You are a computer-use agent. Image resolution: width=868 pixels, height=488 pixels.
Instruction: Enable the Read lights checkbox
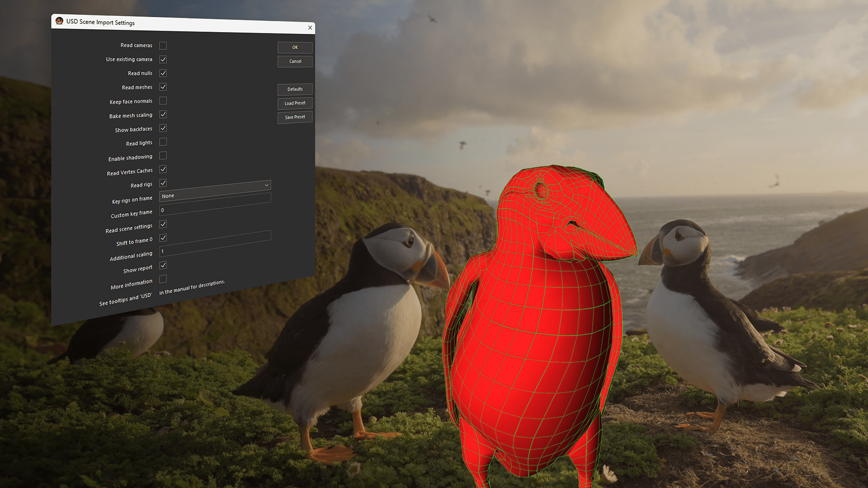click(x=163, y=142)
